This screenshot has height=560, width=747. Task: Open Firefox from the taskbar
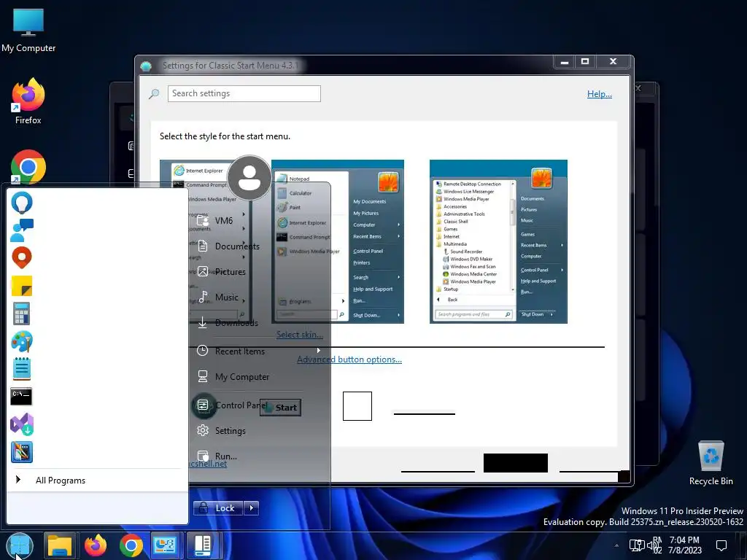tap(96, 545)
